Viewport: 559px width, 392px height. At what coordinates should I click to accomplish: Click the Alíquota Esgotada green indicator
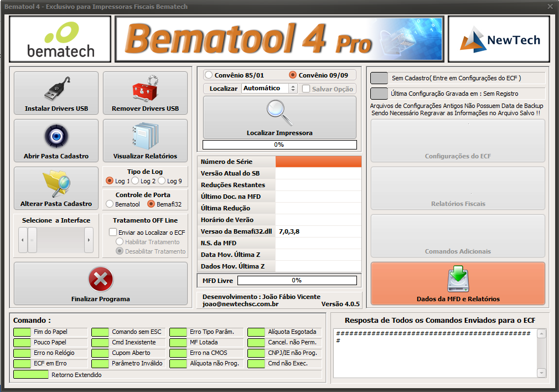tap(256, 332)
